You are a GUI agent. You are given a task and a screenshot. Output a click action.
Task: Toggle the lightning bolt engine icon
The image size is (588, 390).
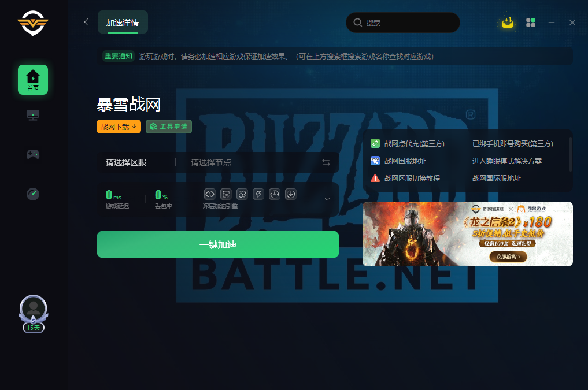tap(258, 194)
